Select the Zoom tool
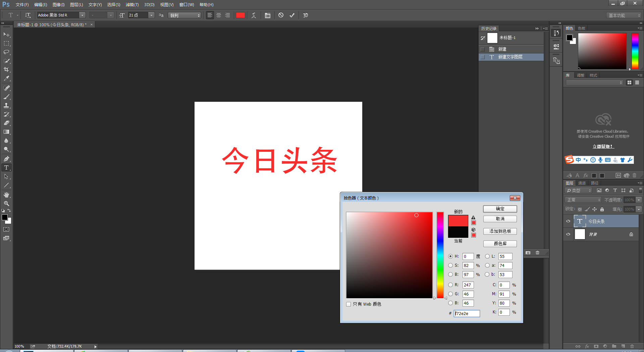Viewport: 644px width, 352px height. (x=6, y=204)
